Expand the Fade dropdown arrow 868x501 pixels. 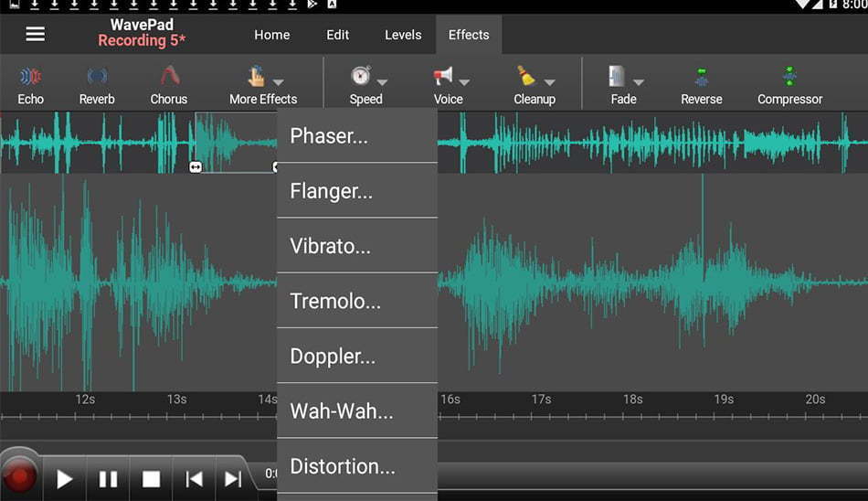[639, 82]
